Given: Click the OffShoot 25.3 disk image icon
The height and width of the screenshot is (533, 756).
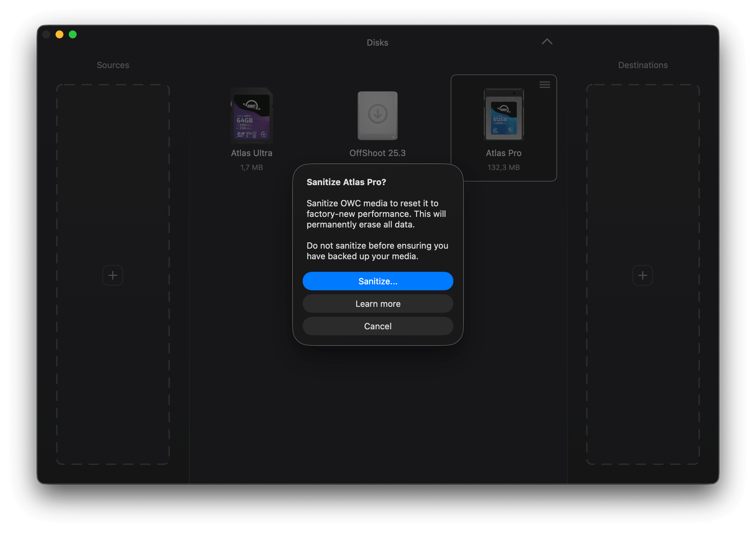Looking at the screenshot, I should tap(378, 116).
